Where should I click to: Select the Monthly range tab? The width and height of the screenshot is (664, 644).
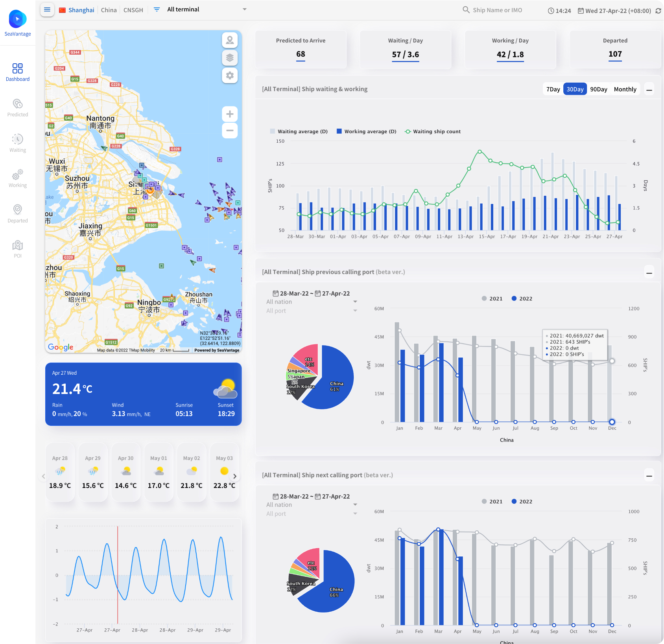tap(625, 89)
